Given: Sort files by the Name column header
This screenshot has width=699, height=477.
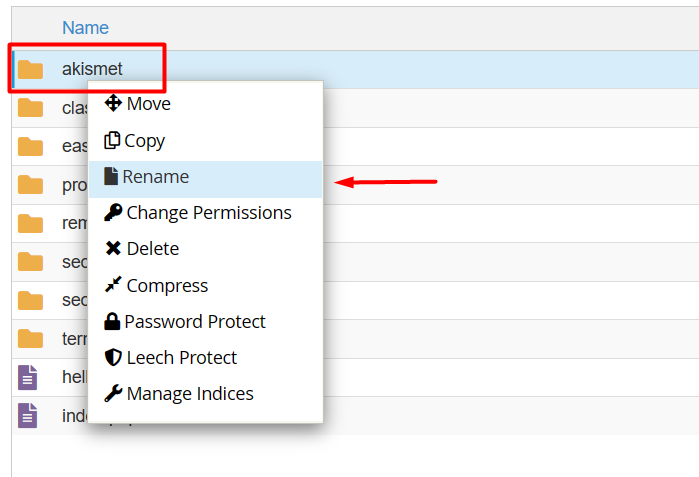Looking at the screenshot, I should coord(85,28).
